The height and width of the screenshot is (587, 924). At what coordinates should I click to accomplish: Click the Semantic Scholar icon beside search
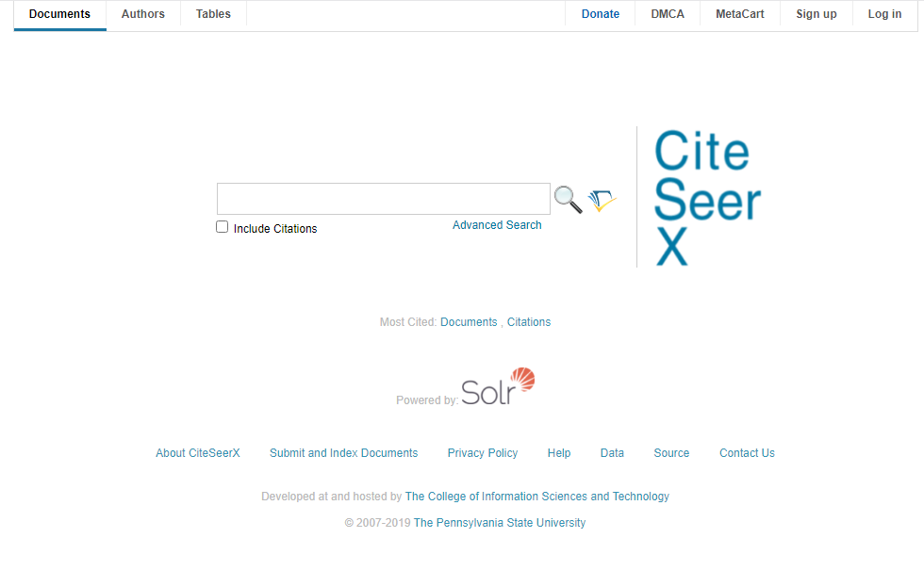point(602,200)
